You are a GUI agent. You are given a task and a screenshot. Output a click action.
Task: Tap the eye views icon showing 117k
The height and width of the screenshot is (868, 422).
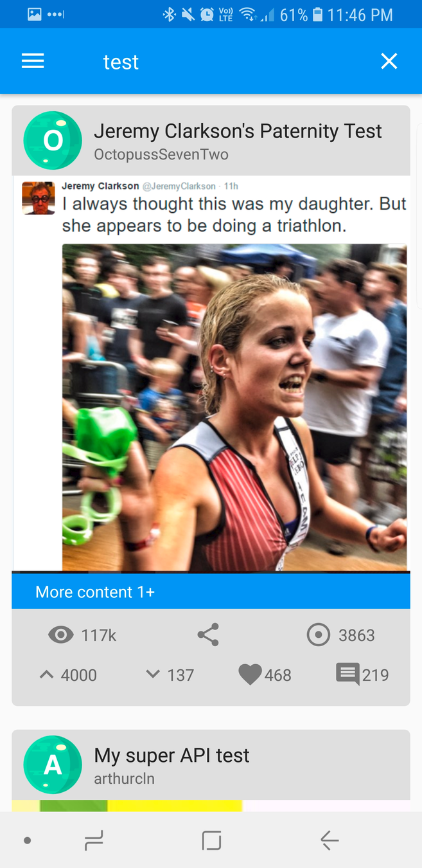pos(61,635)
